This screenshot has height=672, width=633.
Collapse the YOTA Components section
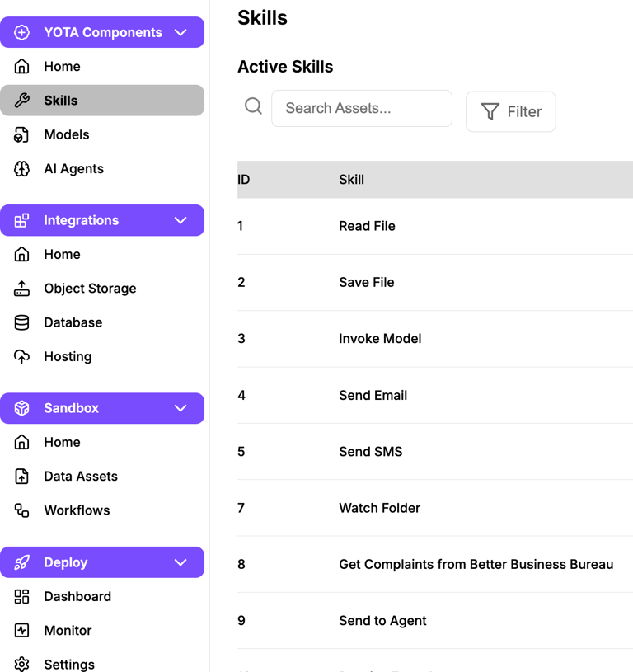[181, 33]
